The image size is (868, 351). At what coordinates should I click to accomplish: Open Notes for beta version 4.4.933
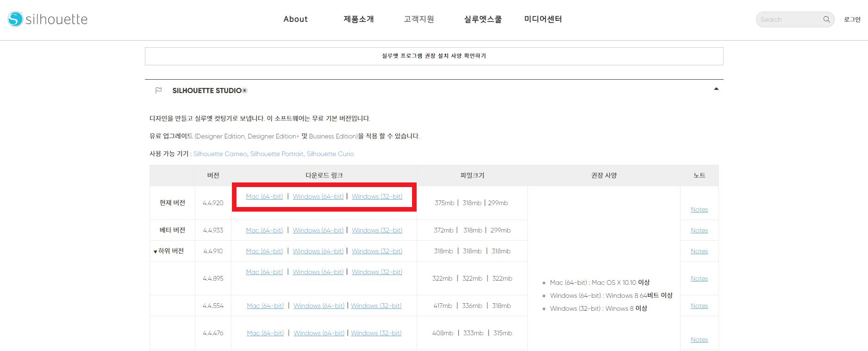[699, 230]
